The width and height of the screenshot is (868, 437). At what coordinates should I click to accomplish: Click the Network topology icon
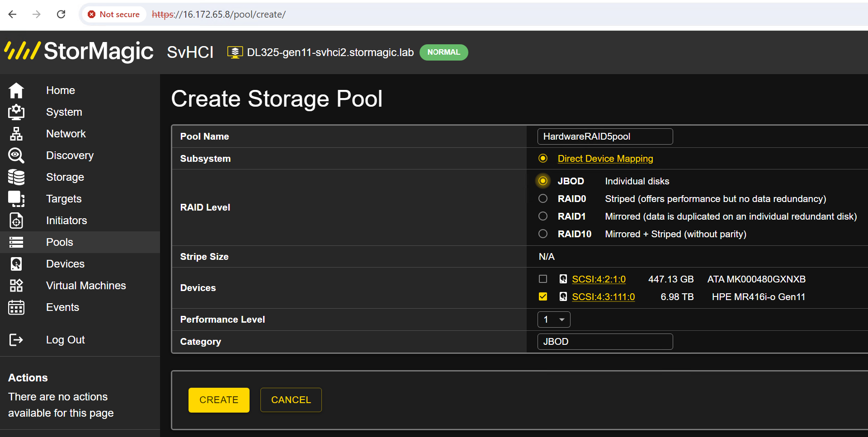[16, 134]
